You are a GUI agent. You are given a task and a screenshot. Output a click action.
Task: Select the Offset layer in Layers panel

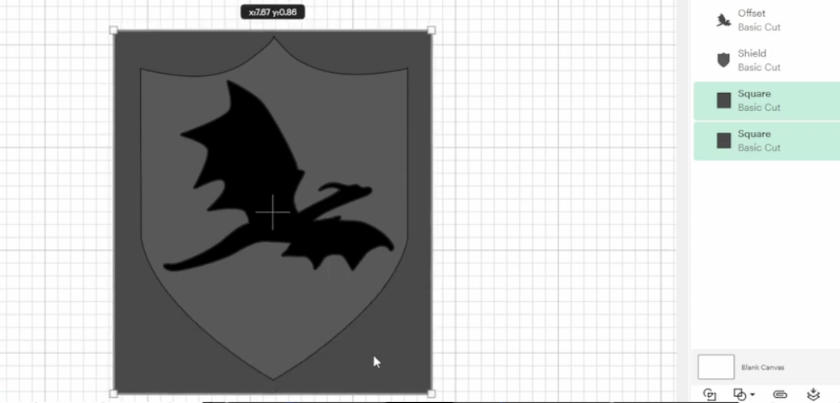point(767,20)
